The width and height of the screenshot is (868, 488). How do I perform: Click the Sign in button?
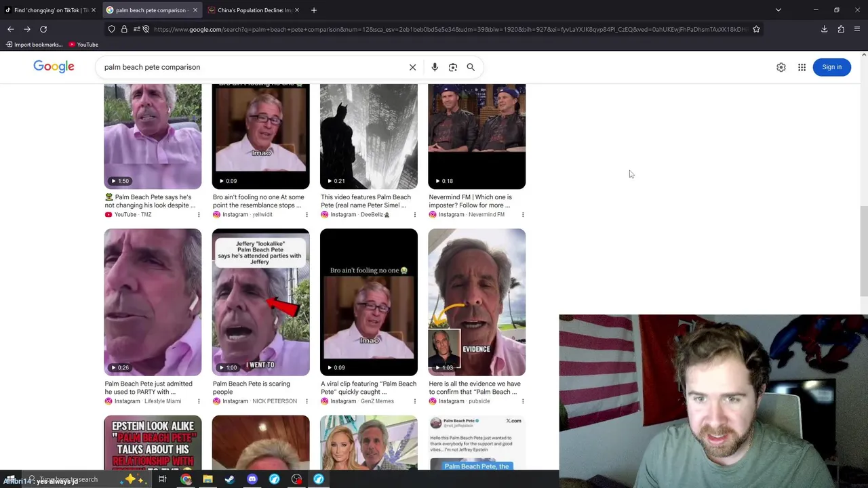831,67
